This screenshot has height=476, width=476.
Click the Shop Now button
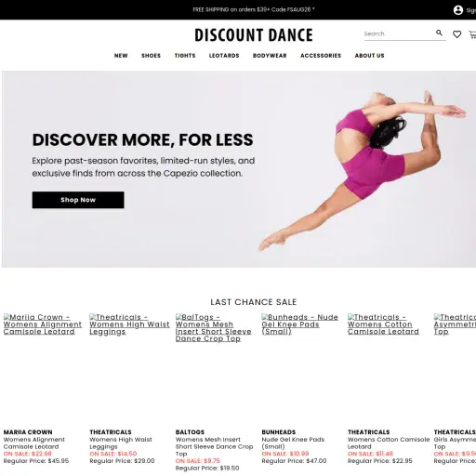click(x=78, y=200)
